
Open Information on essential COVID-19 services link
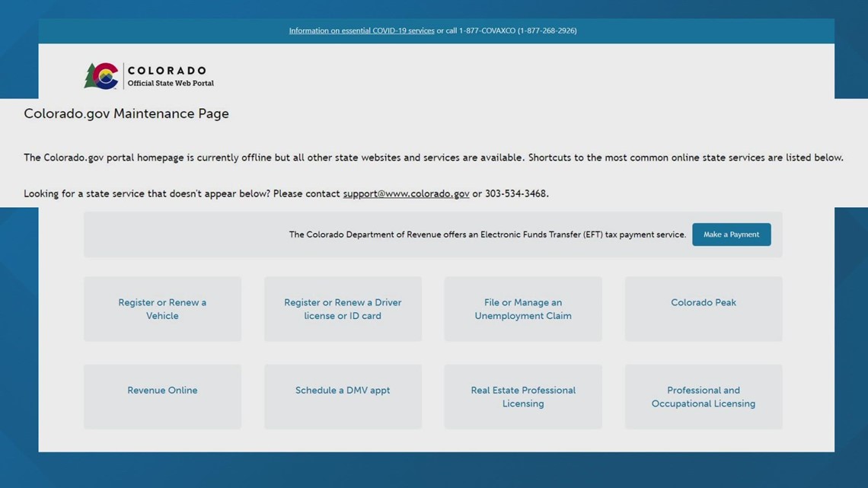(x=362, y=30)
